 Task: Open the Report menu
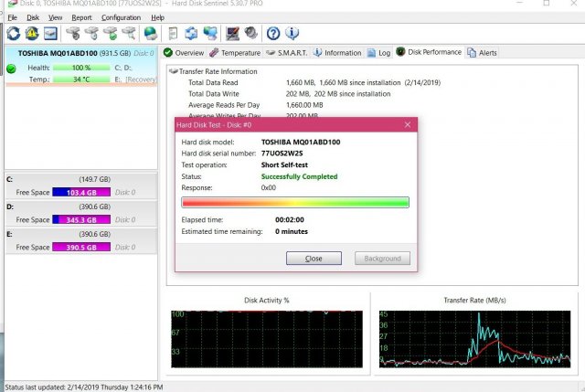(81, 17)
